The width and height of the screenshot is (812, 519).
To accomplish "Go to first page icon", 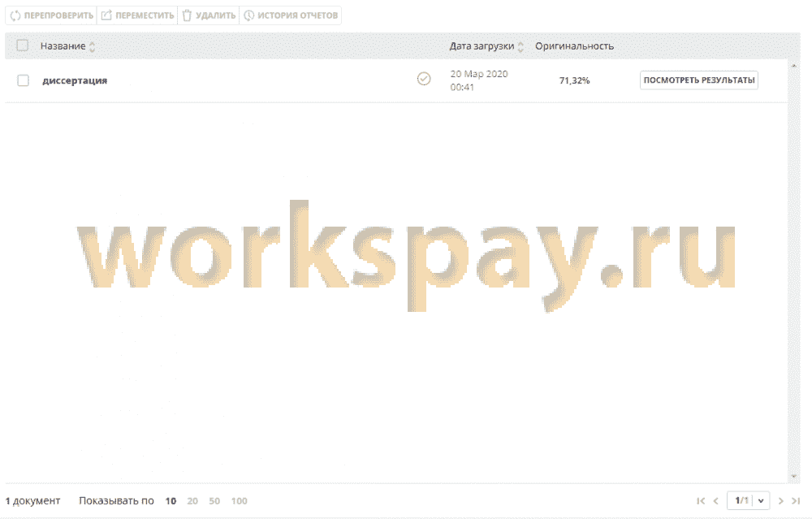I will coord(701,501).
